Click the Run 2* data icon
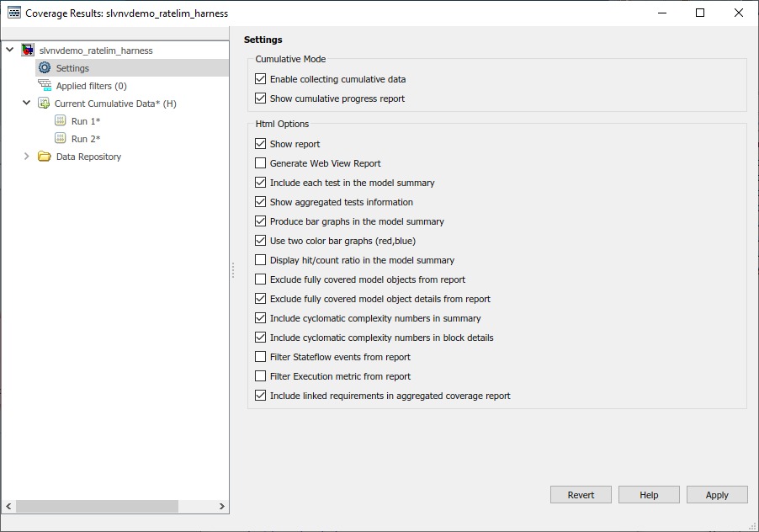Image resolution: width=759 pixels, height=532 pixels. pos(61,139)
